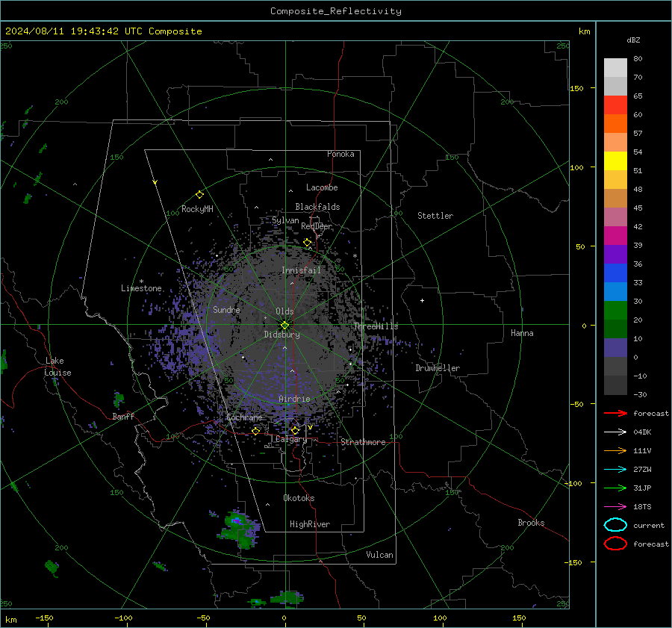This screenshot has height=628, width=672.
Task: Select the asterisk marker above Limestone
Action: (141, 282)
